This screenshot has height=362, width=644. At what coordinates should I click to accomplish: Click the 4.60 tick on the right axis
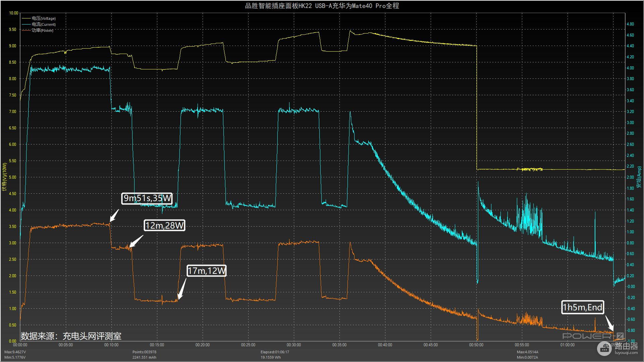630,35
